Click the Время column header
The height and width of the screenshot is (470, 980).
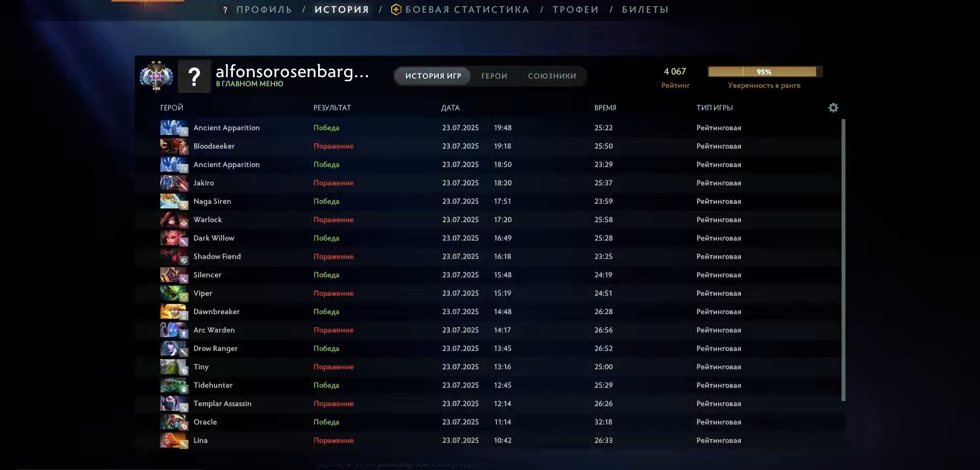tap(605, 108)
